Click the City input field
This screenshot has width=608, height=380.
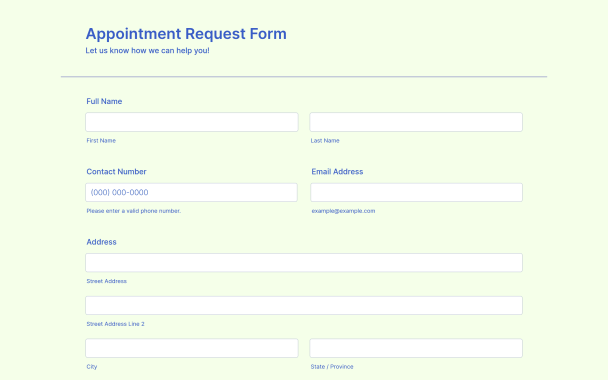(192, 348)
